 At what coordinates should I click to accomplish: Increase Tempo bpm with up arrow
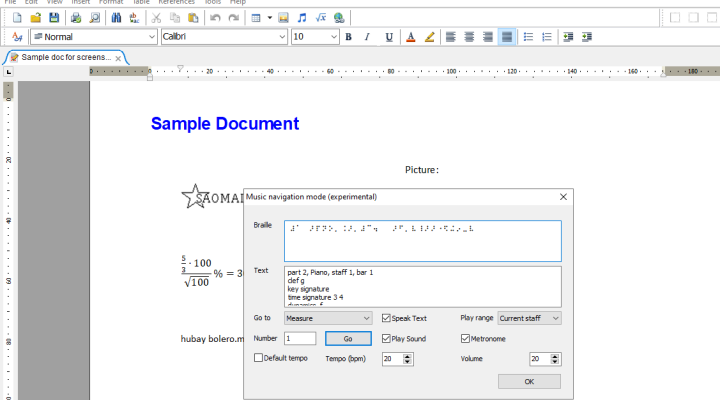[407, 356]
